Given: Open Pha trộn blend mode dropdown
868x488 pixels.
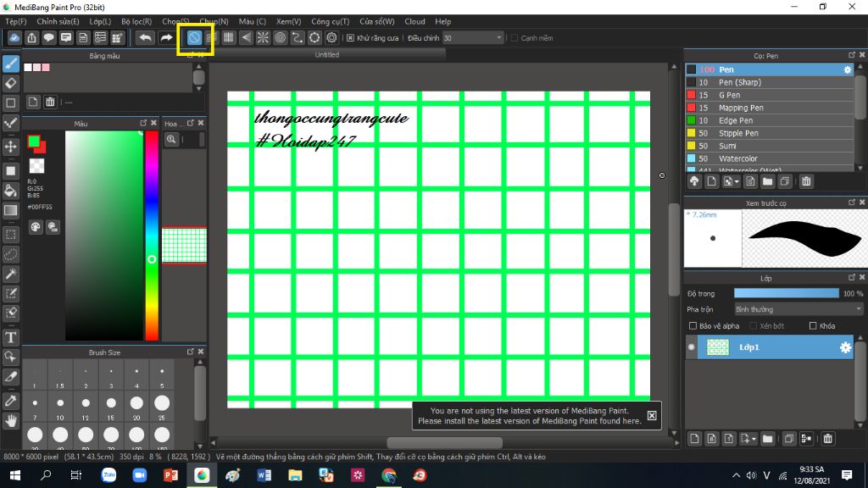Looking at the screenshot, I should click(798, 309).
